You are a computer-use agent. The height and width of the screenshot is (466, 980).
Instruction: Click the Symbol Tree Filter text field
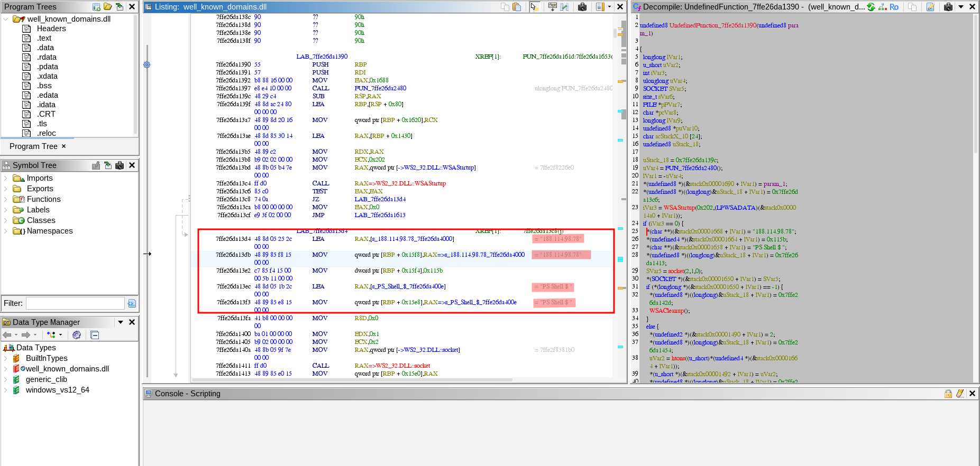click(75, 303)
